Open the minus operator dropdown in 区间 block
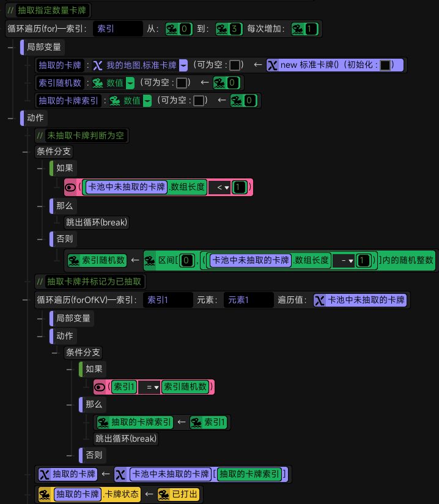 pos(347,260)
